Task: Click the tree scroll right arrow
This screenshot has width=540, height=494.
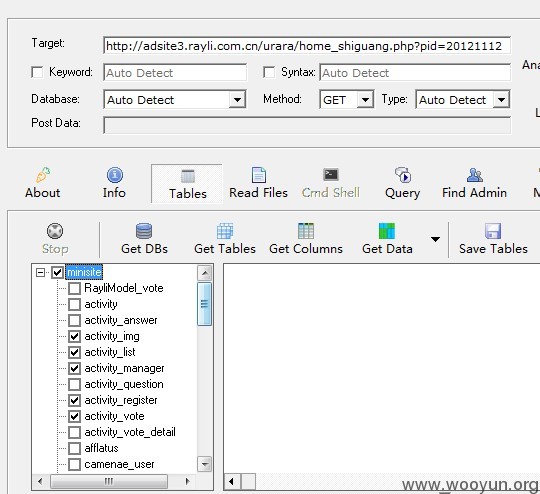Action: pyautogui.click(x=187, y=481)
